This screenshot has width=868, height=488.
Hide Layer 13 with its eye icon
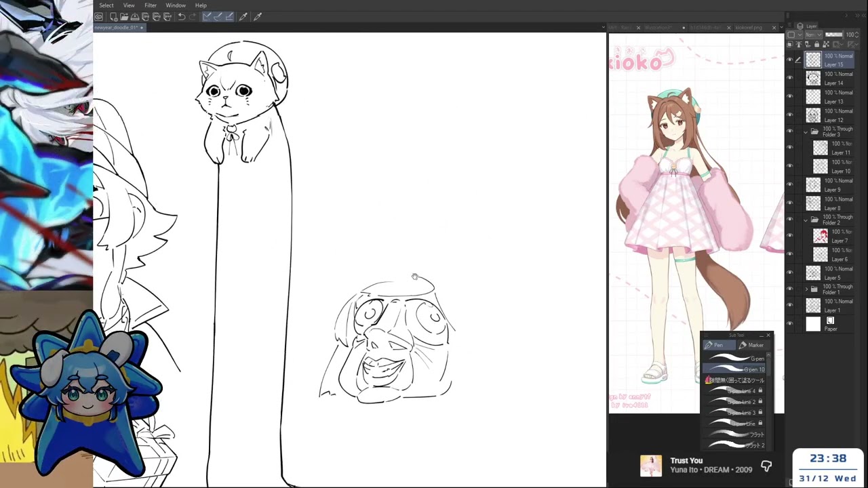pyautogui.click(x=789, y=97)
